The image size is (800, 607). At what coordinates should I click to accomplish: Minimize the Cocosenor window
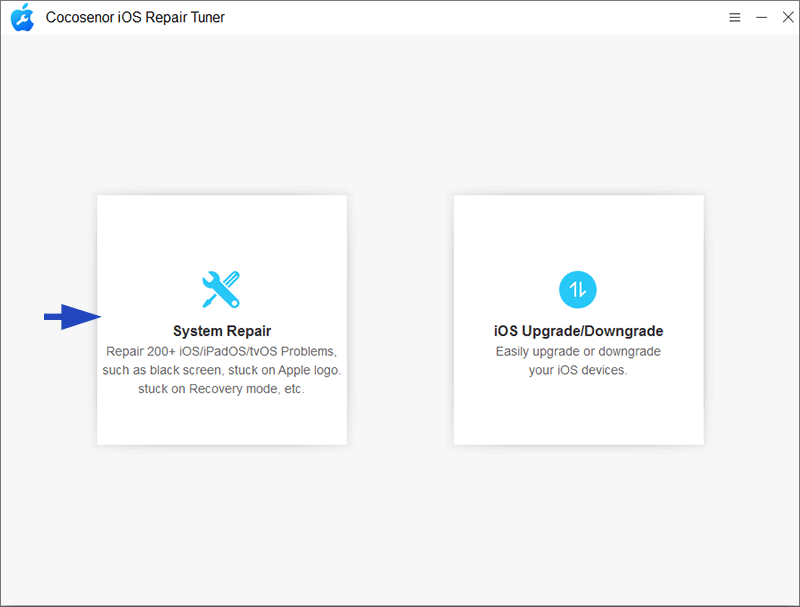(761, 17)
